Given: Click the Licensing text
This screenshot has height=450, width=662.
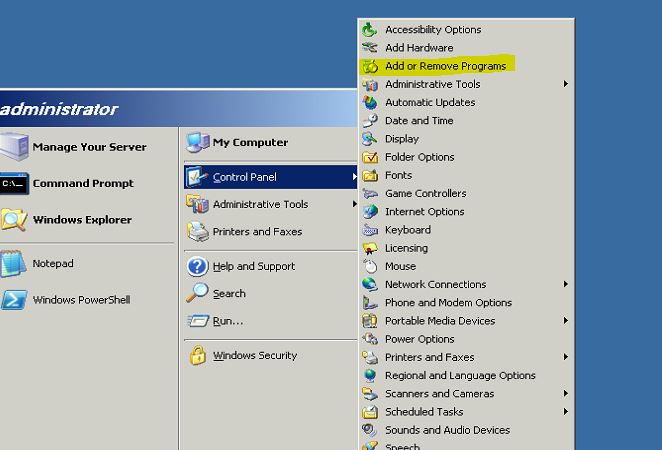Looking at the screenshot, I should (406, 248).
